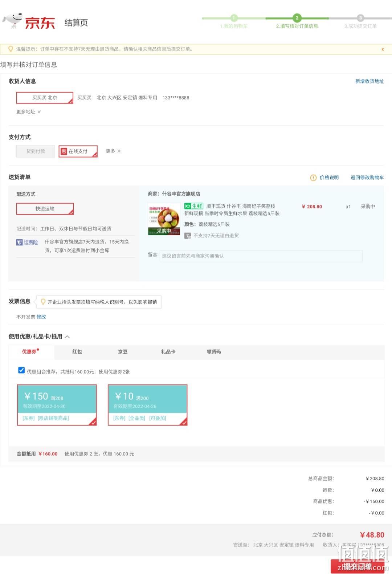Switch to 礼品卡 tab
The width and height of the screenshot is (392, 574).
[168, 352]
